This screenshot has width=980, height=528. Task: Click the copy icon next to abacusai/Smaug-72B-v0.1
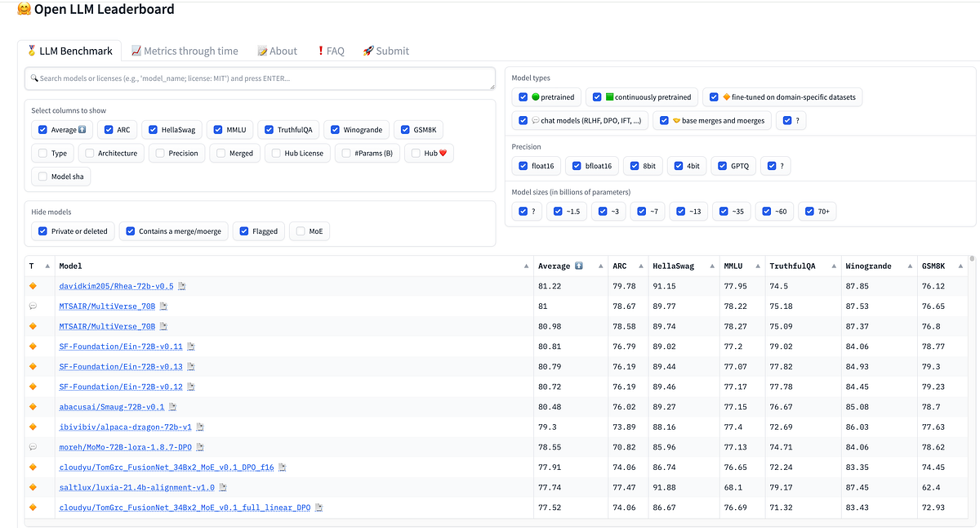click(x=174, y=406)
